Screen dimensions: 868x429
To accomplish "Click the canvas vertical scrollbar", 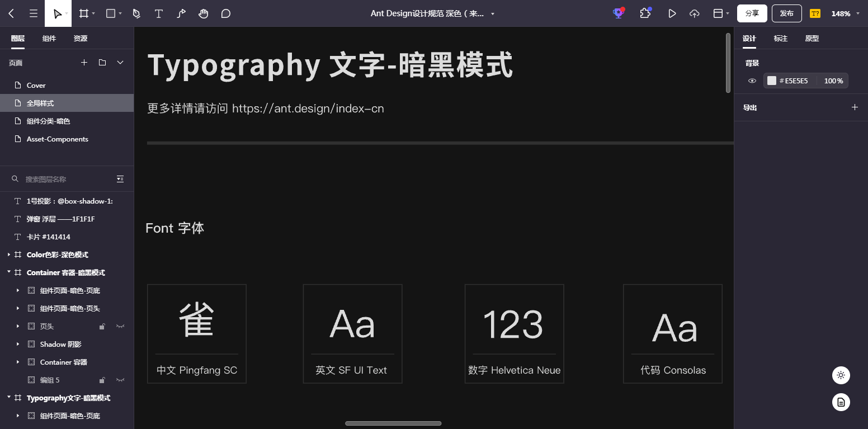I will pos(728,63).
